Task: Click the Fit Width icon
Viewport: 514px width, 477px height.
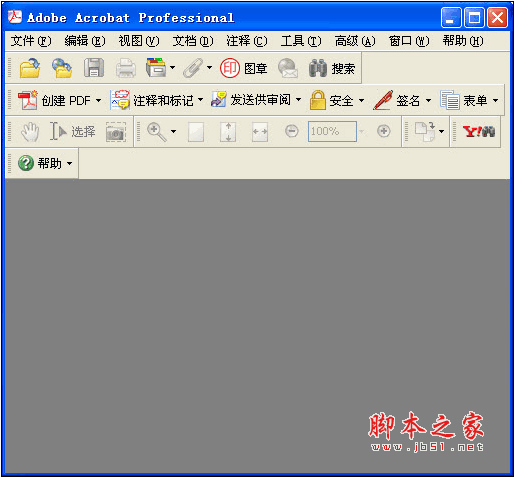Action: 260,132
